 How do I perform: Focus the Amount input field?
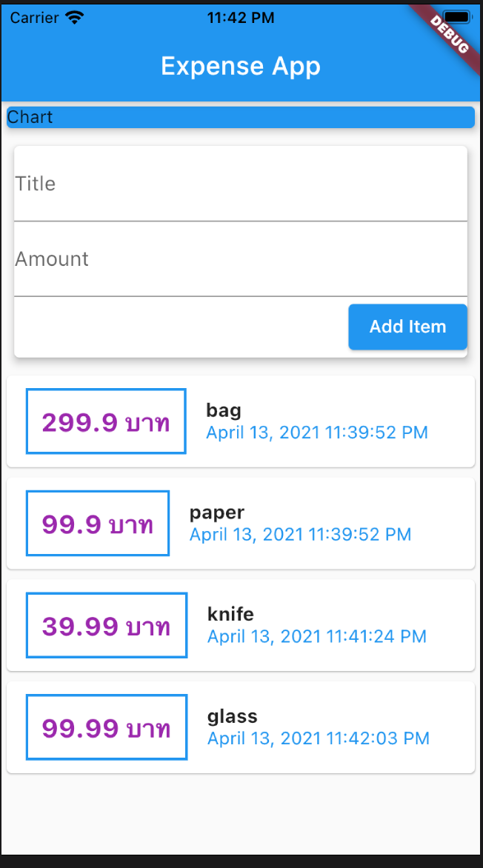click(x=241, y=260)
